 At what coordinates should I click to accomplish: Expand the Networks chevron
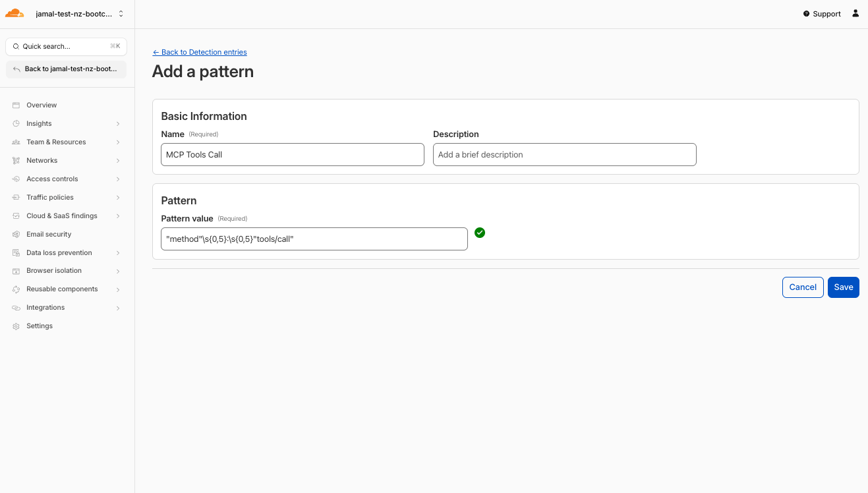tap(118, 161)
